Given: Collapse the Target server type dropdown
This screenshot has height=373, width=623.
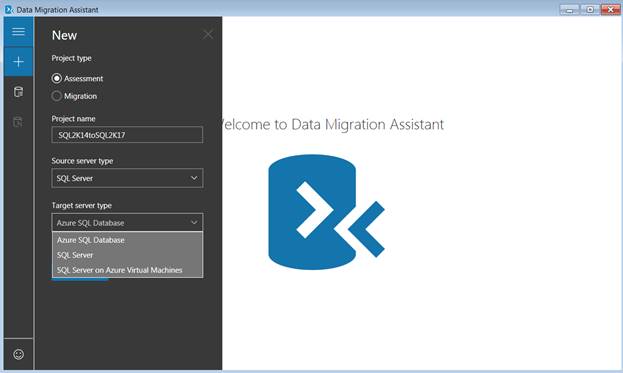Looking at the screenshot, I should 127,222.
